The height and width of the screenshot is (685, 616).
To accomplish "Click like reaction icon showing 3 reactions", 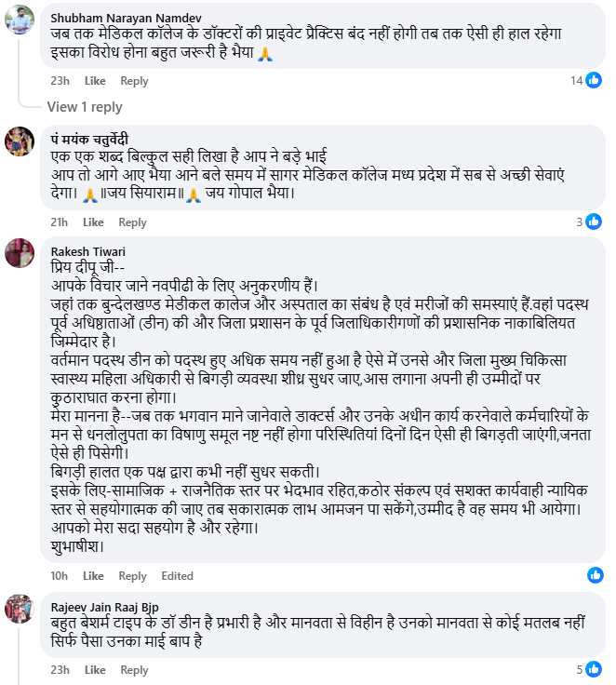I will coord(594,222).
